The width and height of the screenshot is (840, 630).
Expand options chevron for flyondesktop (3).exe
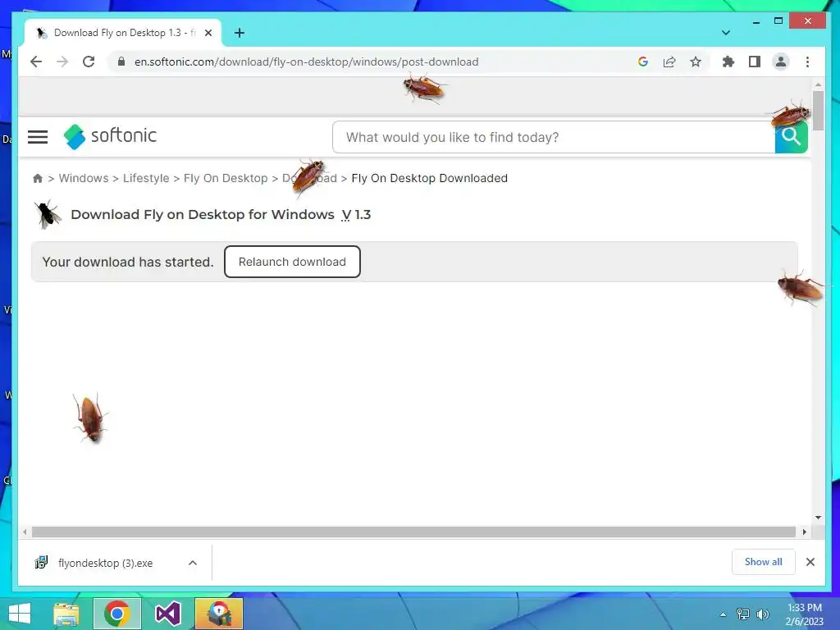193,563
